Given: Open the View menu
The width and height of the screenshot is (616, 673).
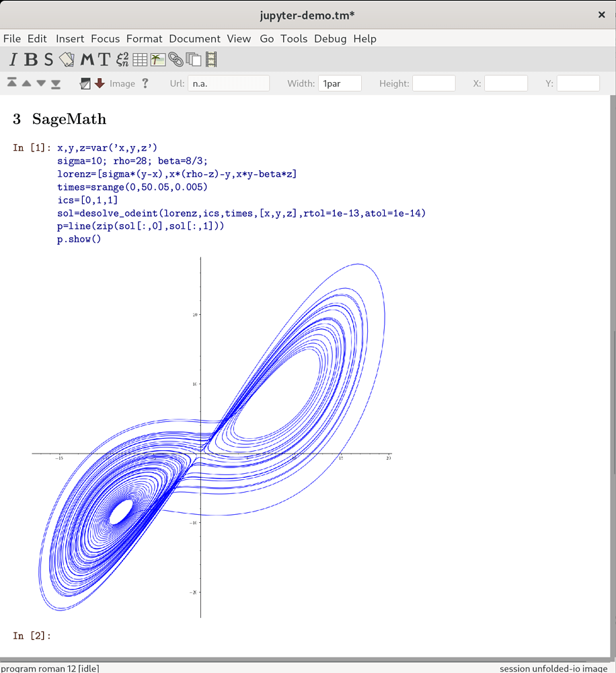Looking at the screenshot, I should (x=239, y=38).
